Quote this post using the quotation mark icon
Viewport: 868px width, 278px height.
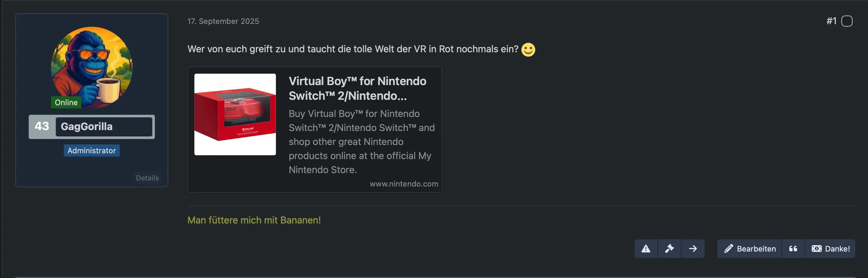(x=793, y=249)
